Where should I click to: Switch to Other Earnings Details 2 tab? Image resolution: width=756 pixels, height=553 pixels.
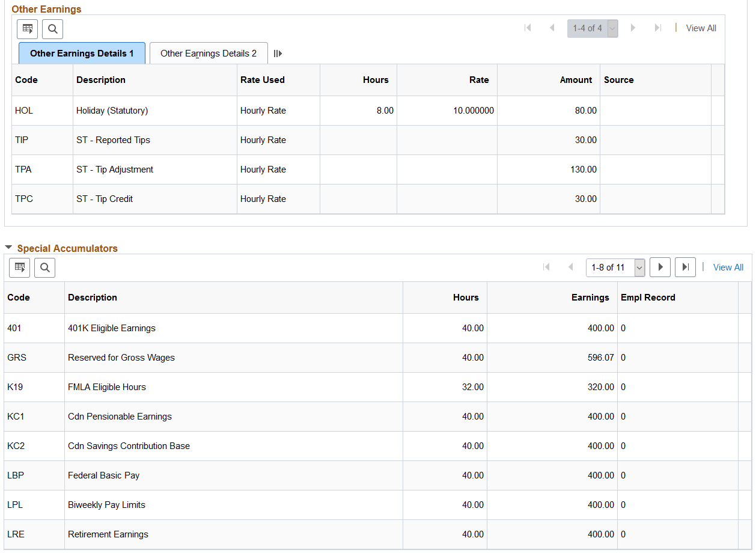click(x=208, y=53)
